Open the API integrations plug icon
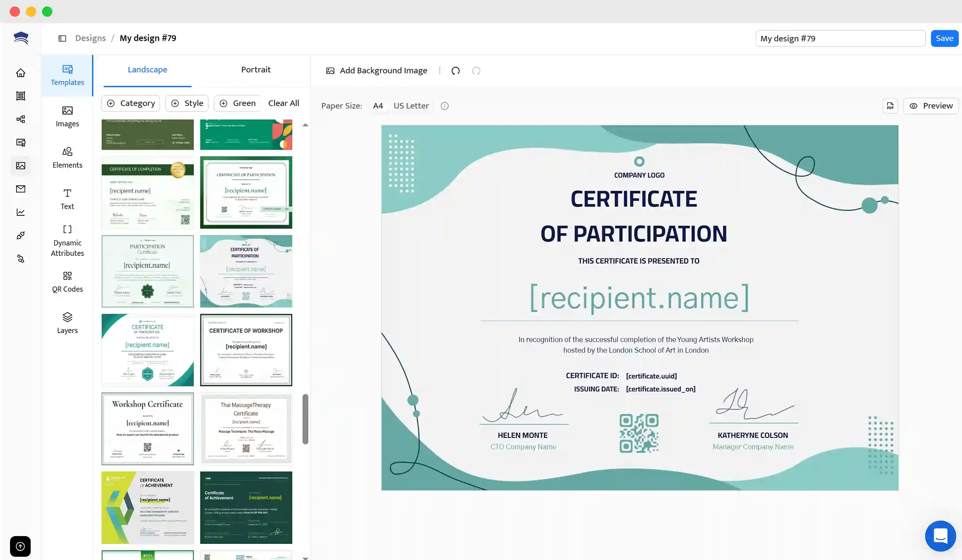Image resolution: width=962 pixels, height=560 pixels. point(20,235)
